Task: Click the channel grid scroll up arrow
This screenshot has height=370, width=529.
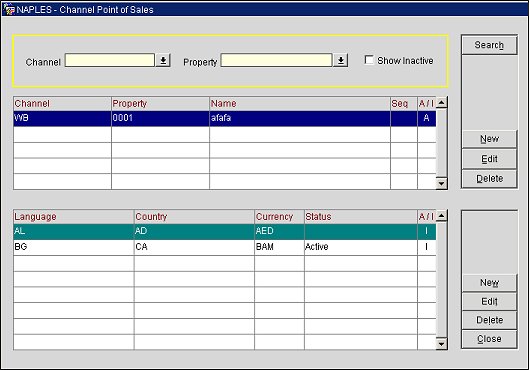Action: 442,102
